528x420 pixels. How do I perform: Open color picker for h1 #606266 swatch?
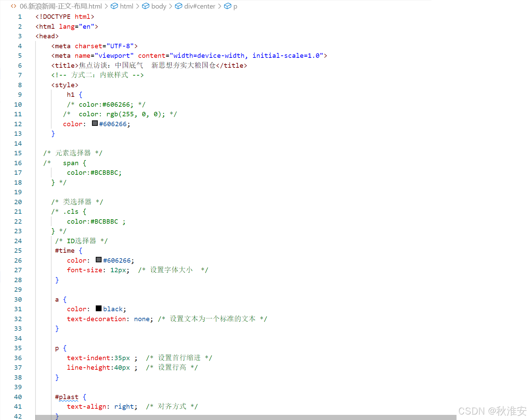pos(95,123)
